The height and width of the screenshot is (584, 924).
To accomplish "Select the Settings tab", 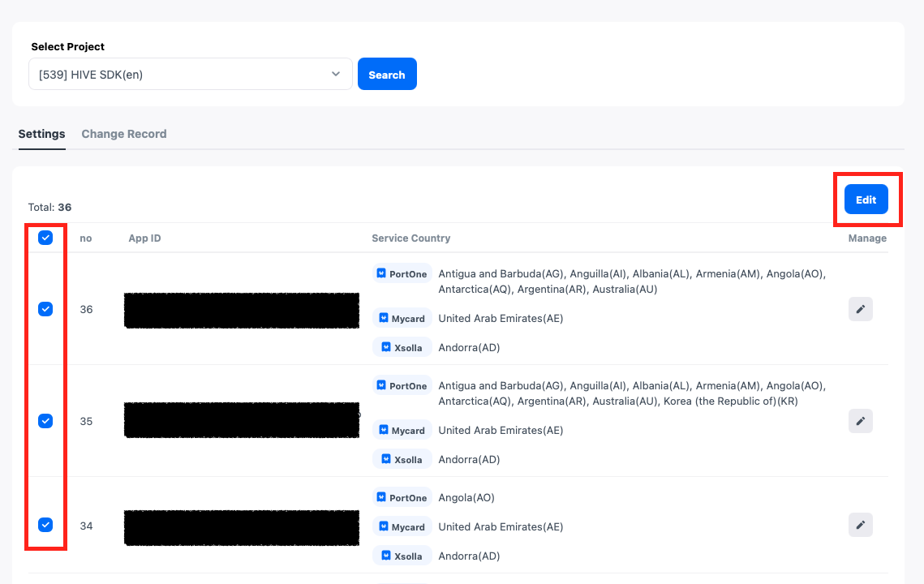I will coord(41,134).
